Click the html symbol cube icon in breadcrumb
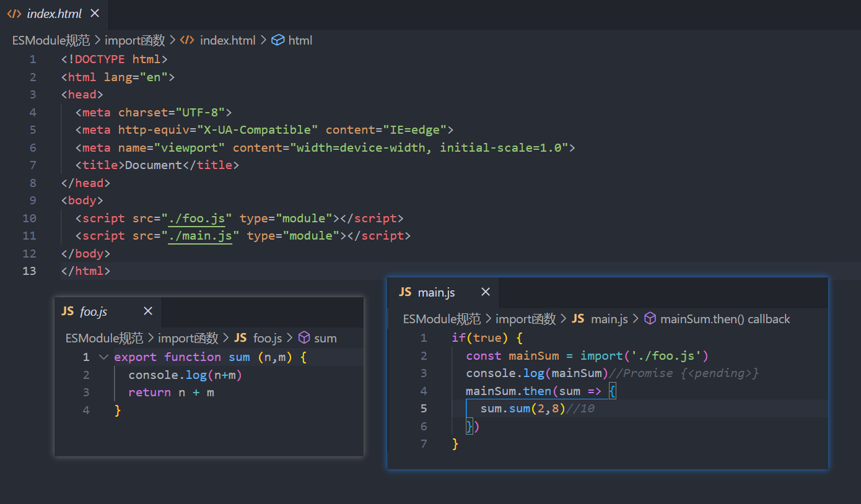 click(x=278, y=40)
